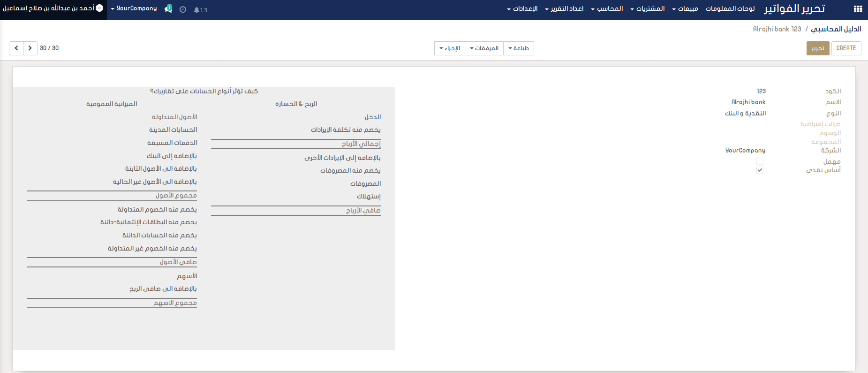Screen dimensions: 868x373
Task: Expand the طباعة (Print) dropdown
Action: click(x=518, y=48)
